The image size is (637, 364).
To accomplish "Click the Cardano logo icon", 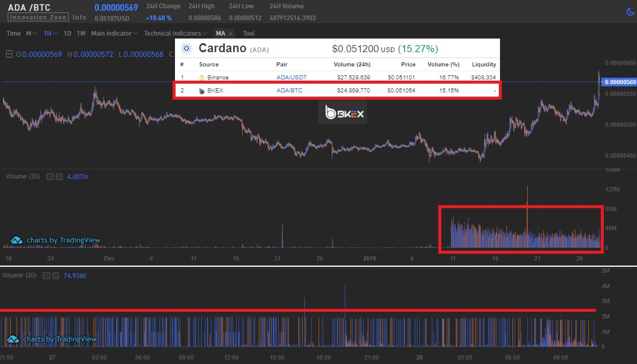I will click(x=186, y=49).
